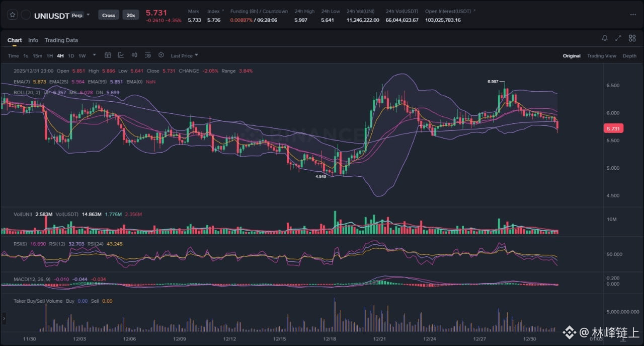Click the calendar date-range icon
644x346 pixels.
click(108, 55)
